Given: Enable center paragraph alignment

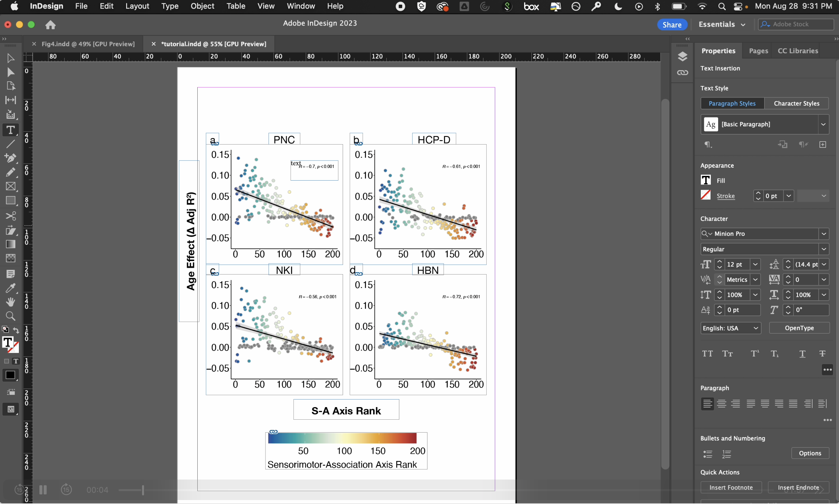Looking at the screenshot, I should [721, 403].
